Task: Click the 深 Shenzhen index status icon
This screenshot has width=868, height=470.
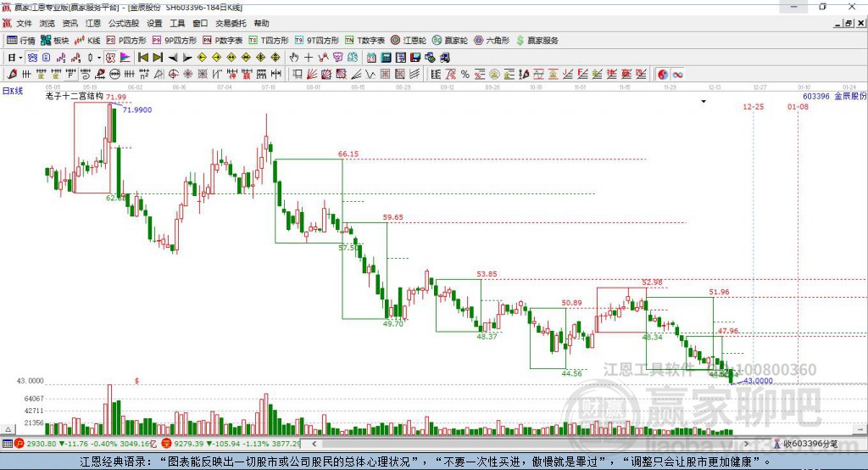Action: pos(166,444)
